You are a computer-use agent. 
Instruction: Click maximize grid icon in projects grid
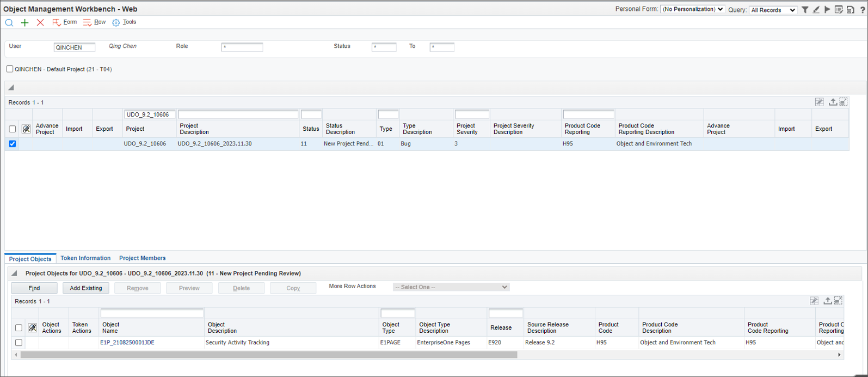pyautogui.click(x=844, y=102)
